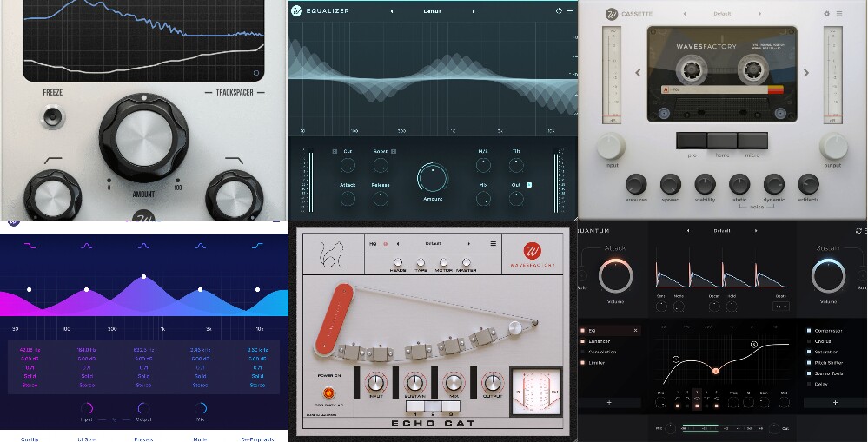Select the low-shelf filter shape icon
868x442 pixels.
tap(30, 246)
